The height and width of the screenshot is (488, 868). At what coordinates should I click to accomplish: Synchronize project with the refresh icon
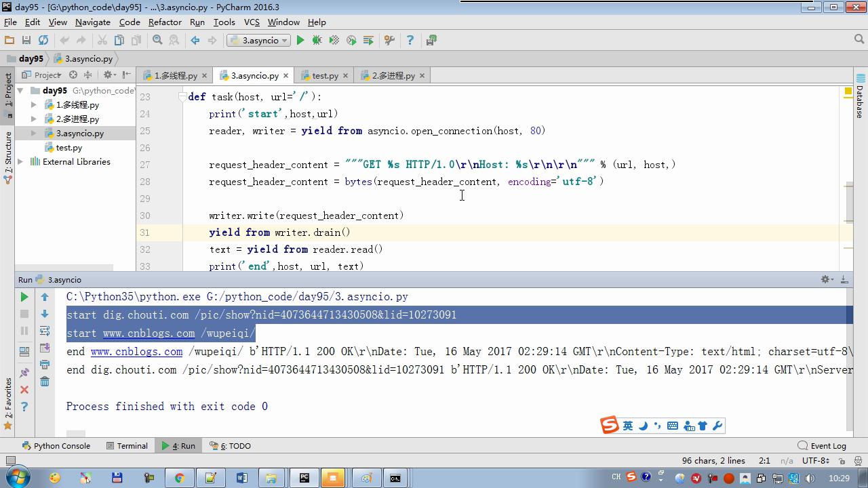43,41
